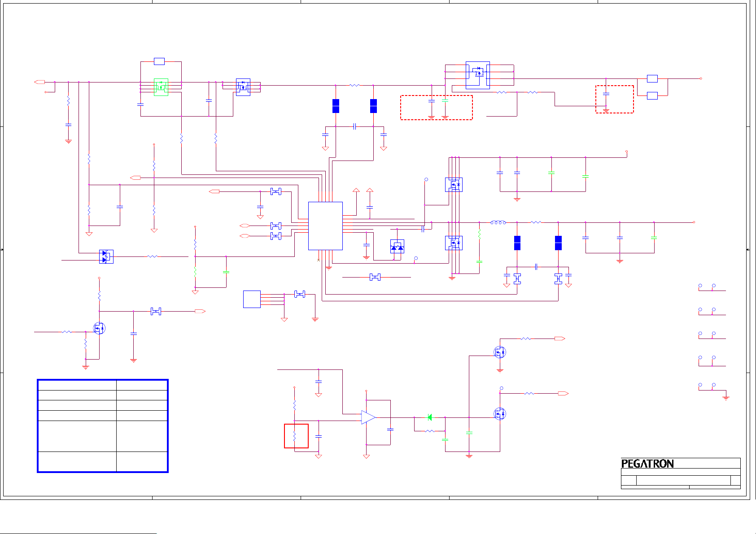Select the top-right large blue MOSFET package

478,75
